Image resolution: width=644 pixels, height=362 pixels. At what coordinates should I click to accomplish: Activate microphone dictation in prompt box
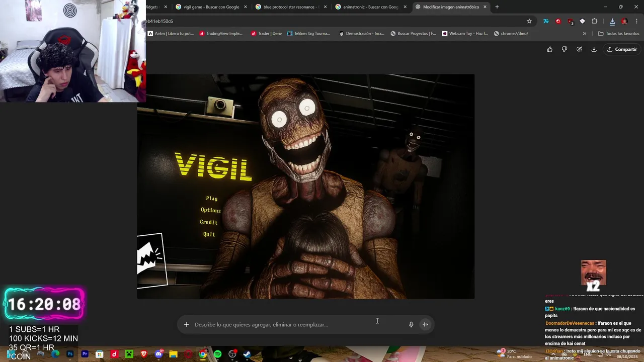411,324
